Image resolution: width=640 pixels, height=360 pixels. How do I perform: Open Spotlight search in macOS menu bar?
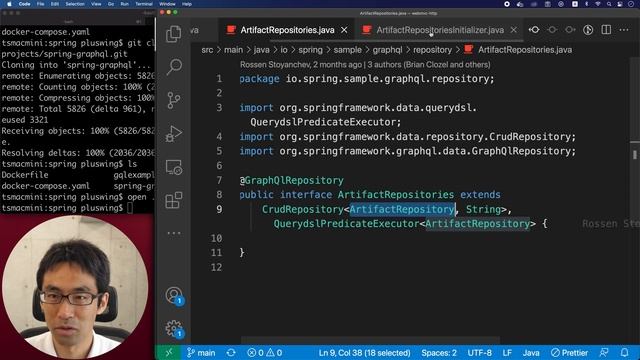609,4
